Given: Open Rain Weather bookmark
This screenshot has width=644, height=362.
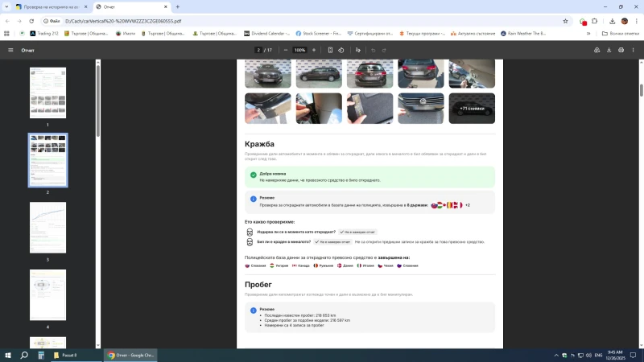Looking at the screenshot, I should pos(523,34).
